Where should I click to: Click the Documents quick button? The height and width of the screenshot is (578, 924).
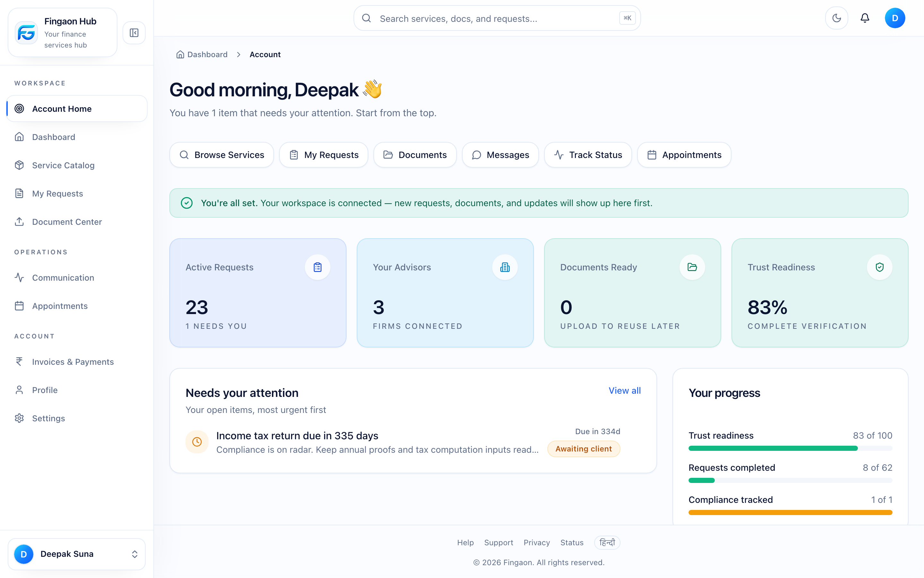click(415, 155)
